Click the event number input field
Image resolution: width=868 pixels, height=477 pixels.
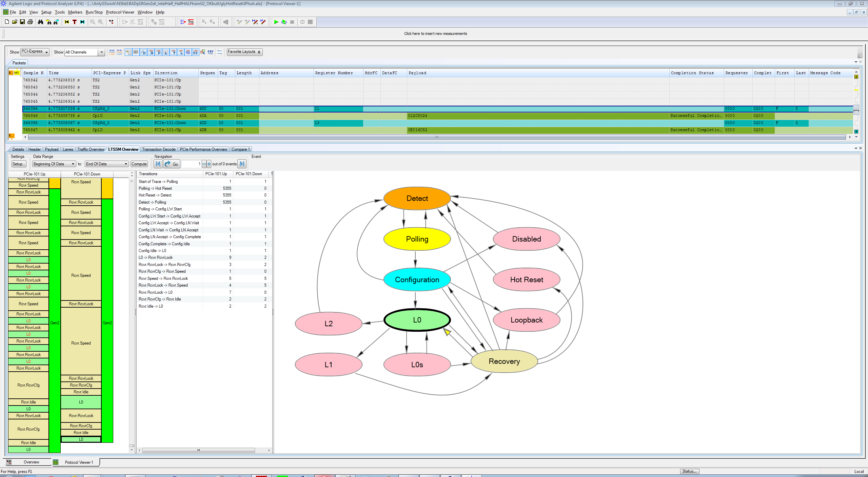click(x=192, y=164)
